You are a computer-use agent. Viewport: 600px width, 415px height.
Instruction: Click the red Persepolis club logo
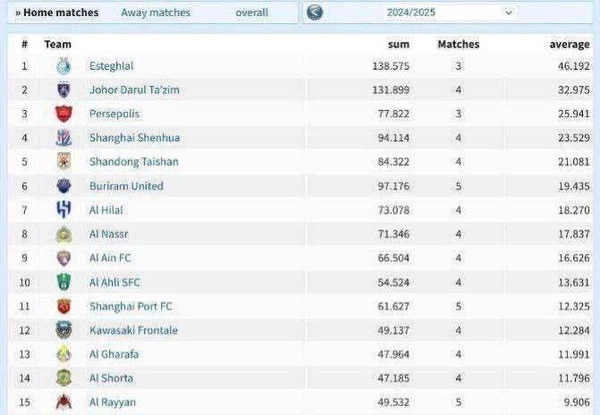64,114
